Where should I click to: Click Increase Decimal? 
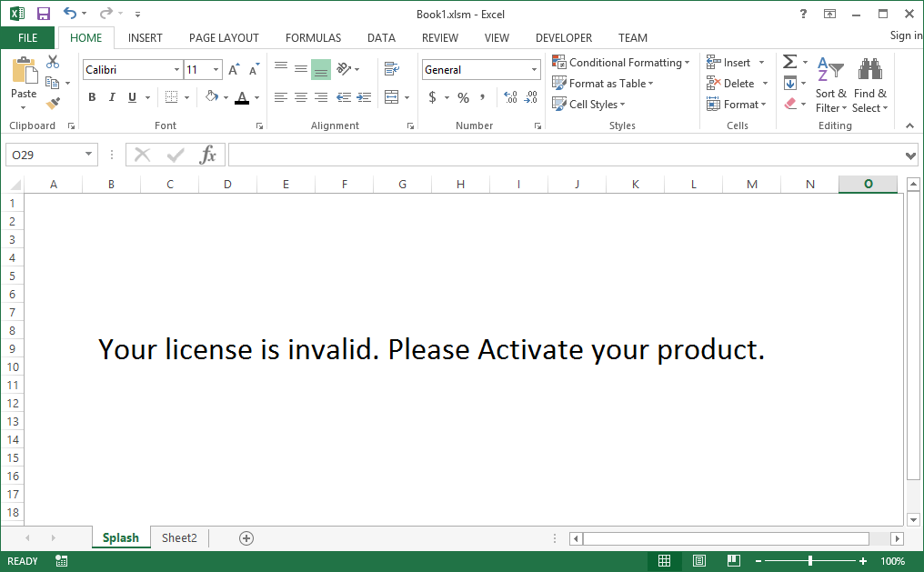[x=510, y=97]
